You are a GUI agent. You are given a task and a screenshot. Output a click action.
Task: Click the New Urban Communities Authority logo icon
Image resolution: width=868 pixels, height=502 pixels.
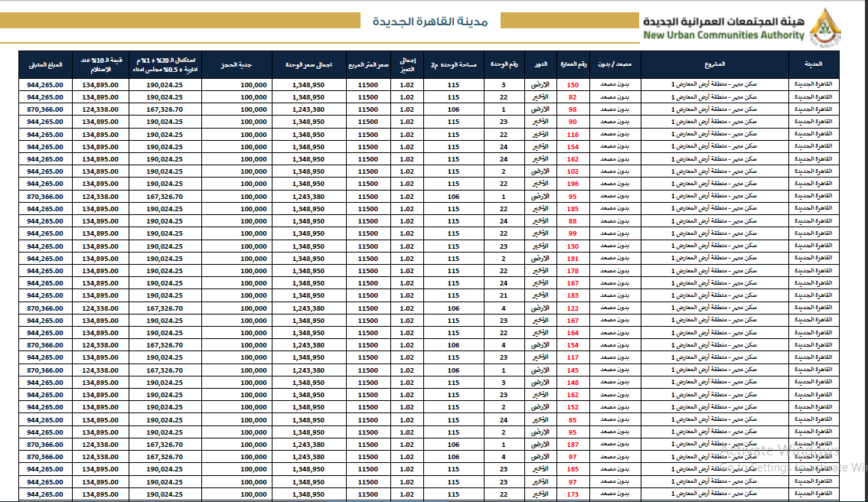tap(825, 27)
